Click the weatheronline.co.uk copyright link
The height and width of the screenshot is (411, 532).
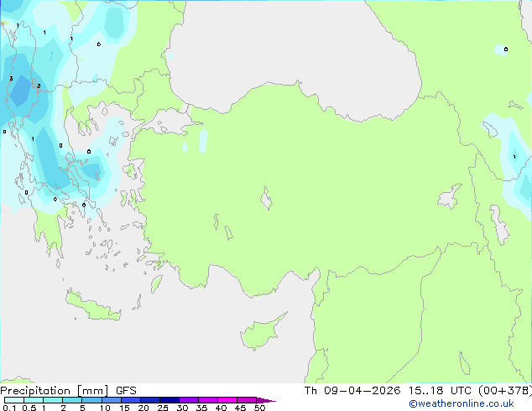[462, 403]
